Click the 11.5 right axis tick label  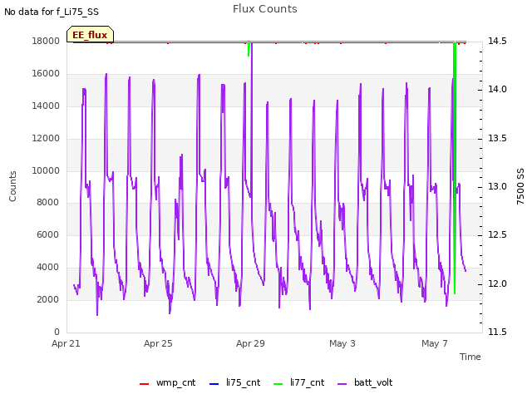pyautogui.click(x=497, y=332)
